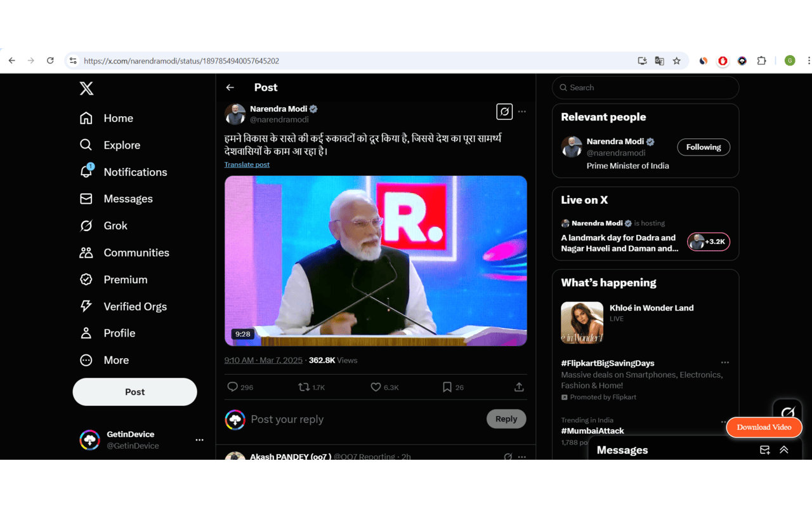Reload the page with browser refresh icon
The width and height of the screenshot is (812, 508).
point(50,61)
